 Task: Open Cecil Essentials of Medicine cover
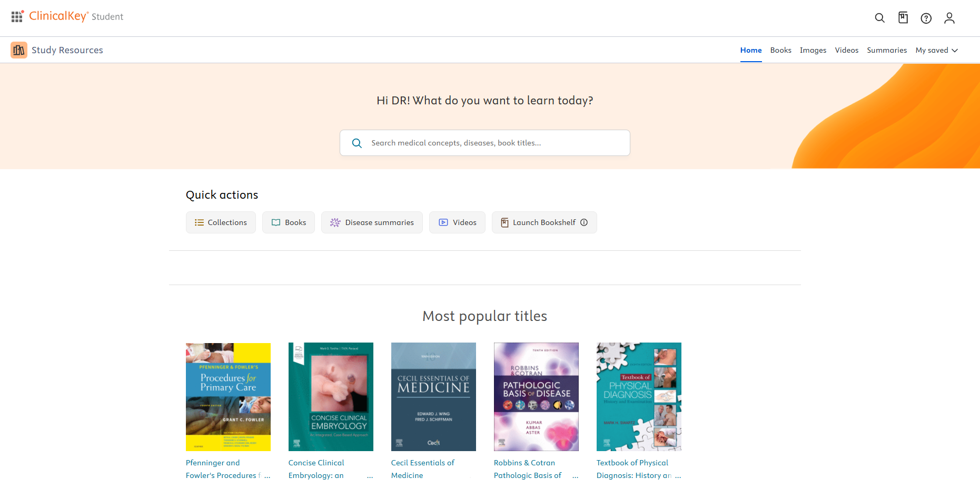(433, 397)
